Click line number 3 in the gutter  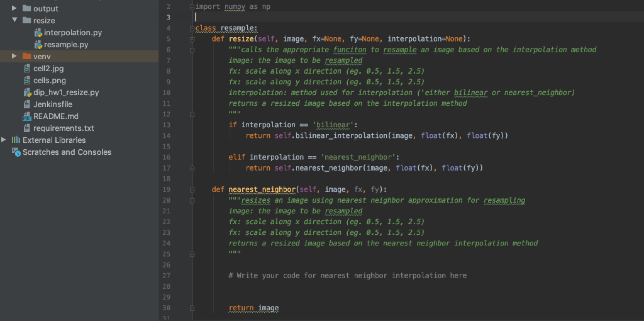(x=169, y=17)
